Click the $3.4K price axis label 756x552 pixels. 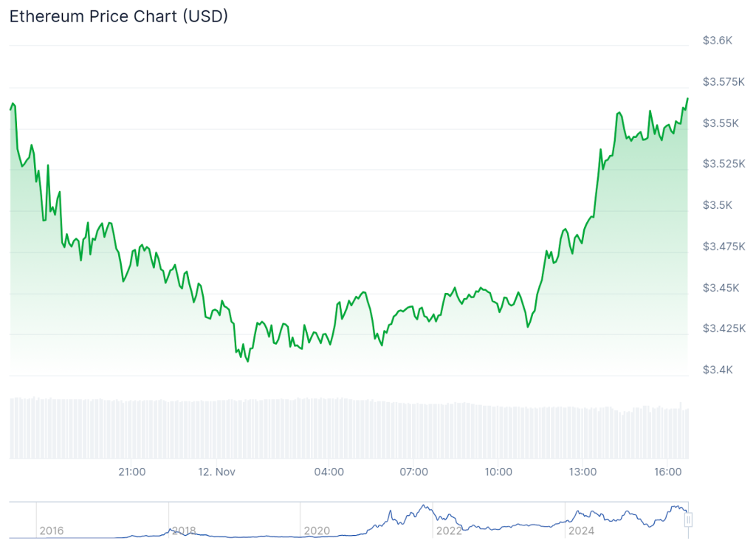click(717, 369)
